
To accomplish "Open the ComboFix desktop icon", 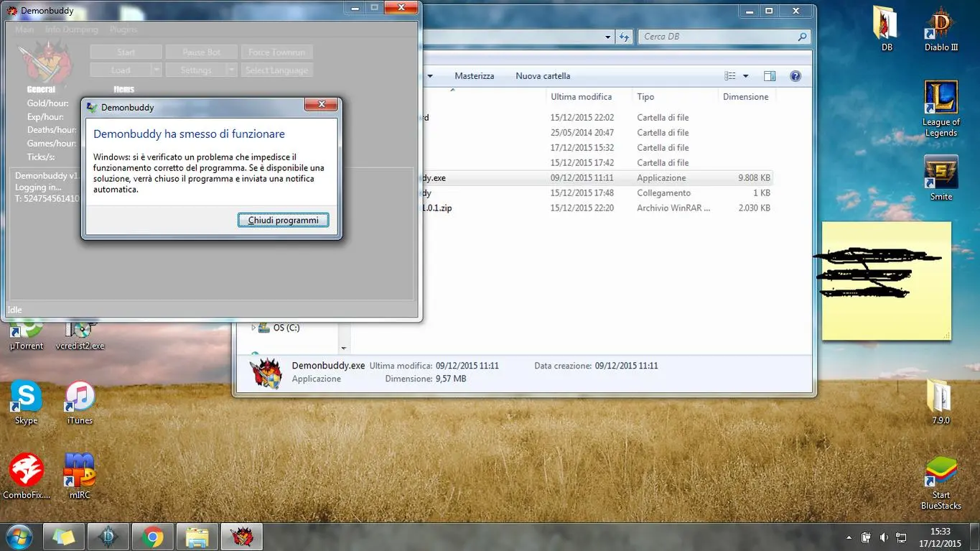I will click(27, 475).
